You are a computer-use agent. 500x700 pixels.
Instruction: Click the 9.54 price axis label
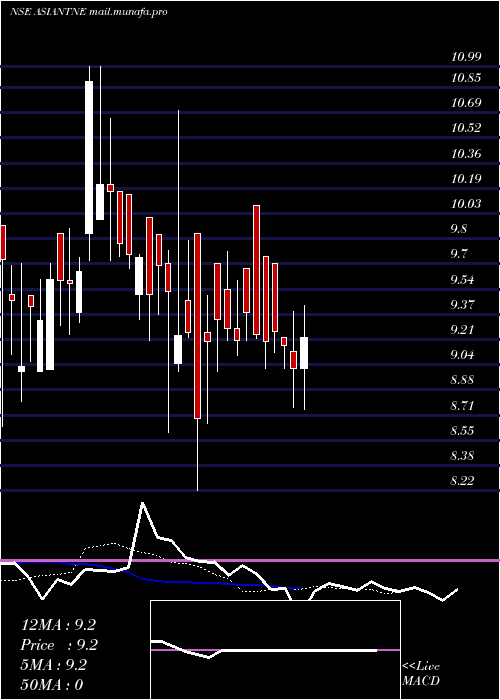[x=462, y=280]
